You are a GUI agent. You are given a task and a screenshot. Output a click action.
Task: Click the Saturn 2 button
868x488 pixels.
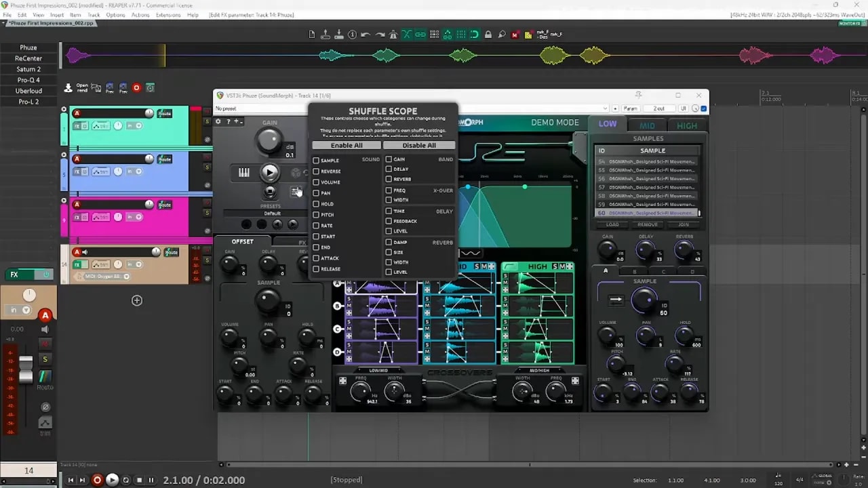28,69
